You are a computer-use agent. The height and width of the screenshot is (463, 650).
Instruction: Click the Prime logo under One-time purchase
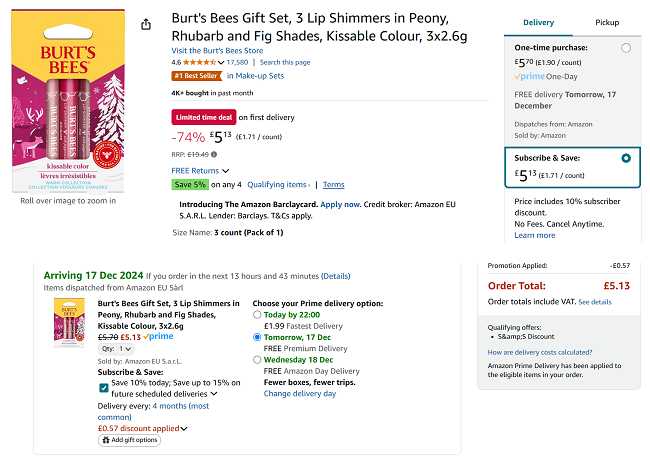pyautogui.click(x=530, y=76)
